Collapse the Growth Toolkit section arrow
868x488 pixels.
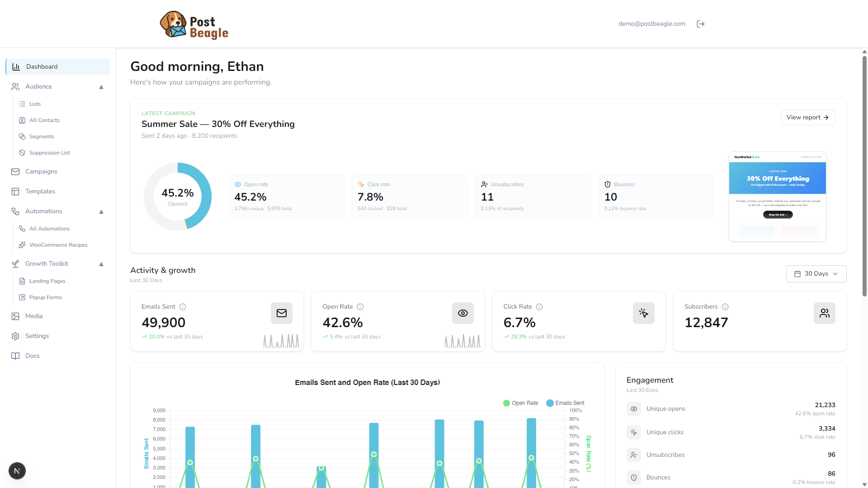[x=101, y=264]
